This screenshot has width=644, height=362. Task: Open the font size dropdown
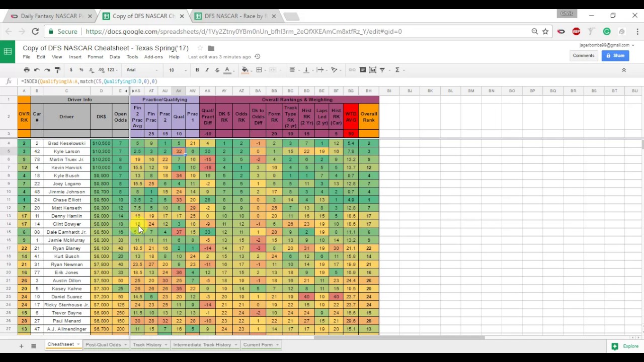(177, 70)
